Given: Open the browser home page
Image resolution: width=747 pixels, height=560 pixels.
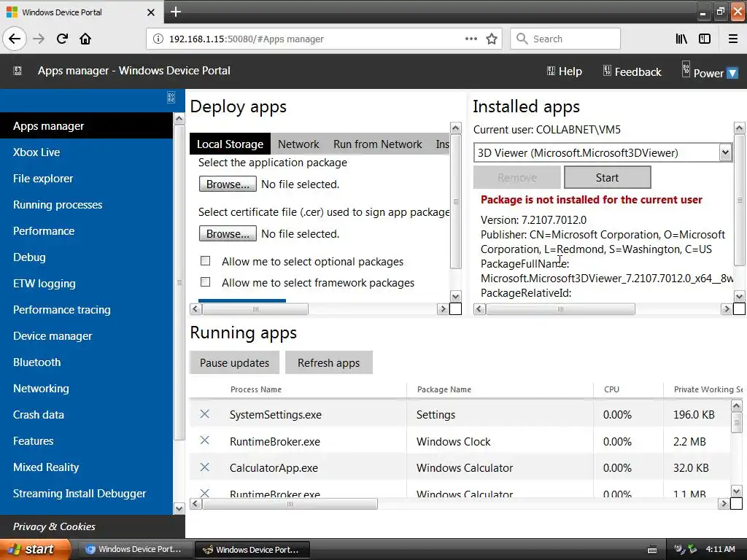Looking at the screenshot, I should click(x=85, y=39).
